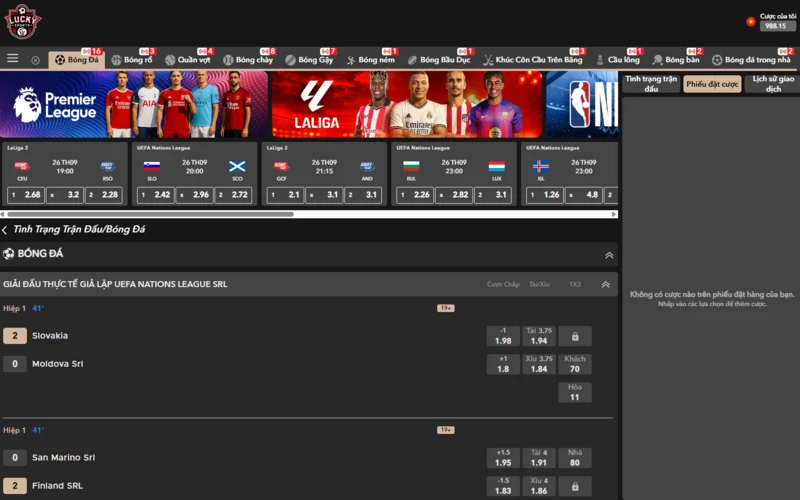Viewport: 800px width, 500px height.
Task: Bet away odds 3.1 on GCF vs AND
Action: point(363,195)
